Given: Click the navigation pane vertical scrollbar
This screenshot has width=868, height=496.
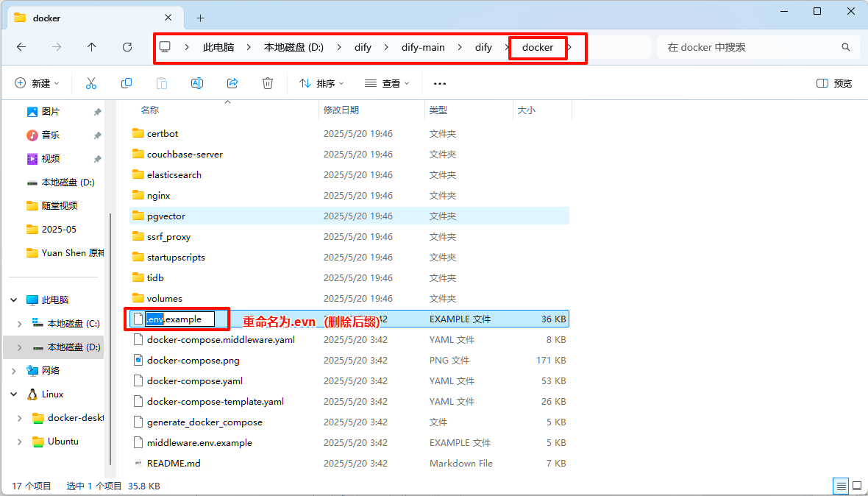Looking at the screenshot, I should (x=110, y=339).
